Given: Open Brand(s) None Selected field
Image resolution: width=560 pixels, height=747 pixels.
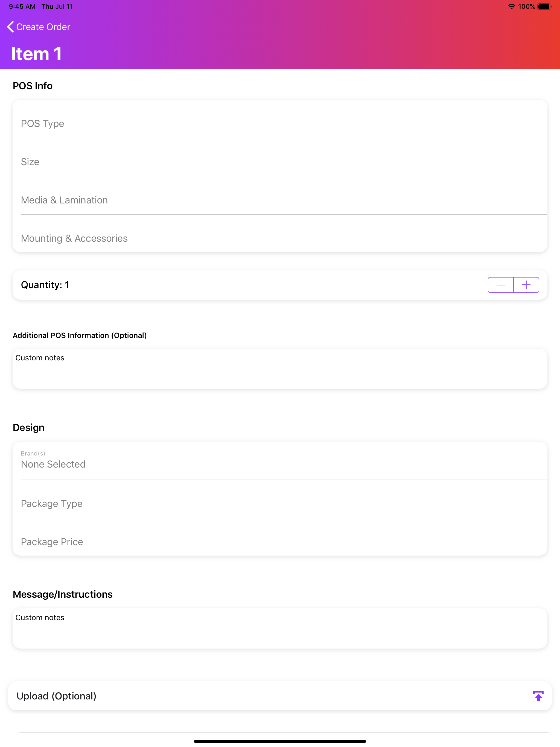Looking at the screenshot, I should (284, 461).
